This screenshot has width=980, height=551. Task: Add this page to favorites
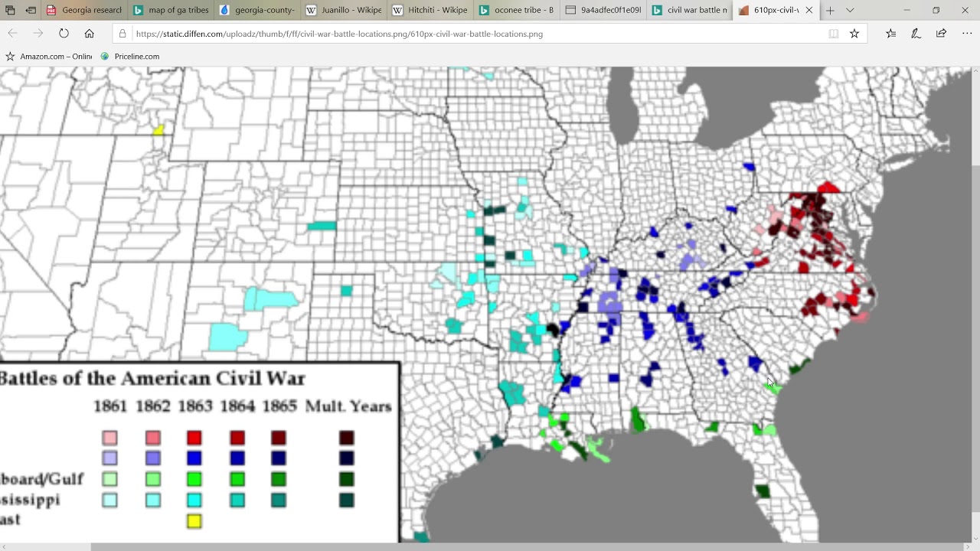pos(854,34)
